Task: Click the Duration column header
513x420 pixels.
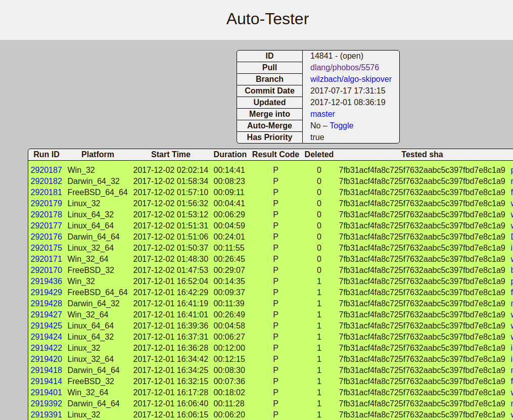Action: coord(230,154)
